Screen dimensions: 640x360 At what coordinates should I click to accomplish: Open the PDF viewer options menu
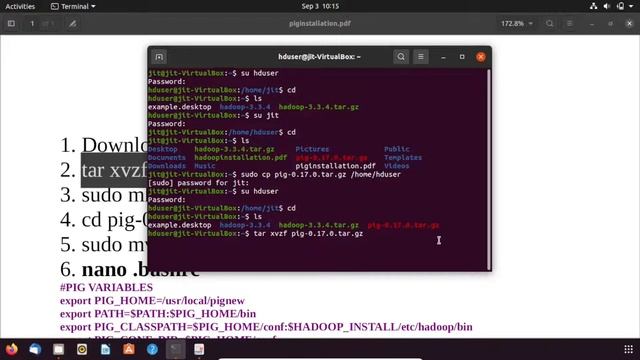570,24
